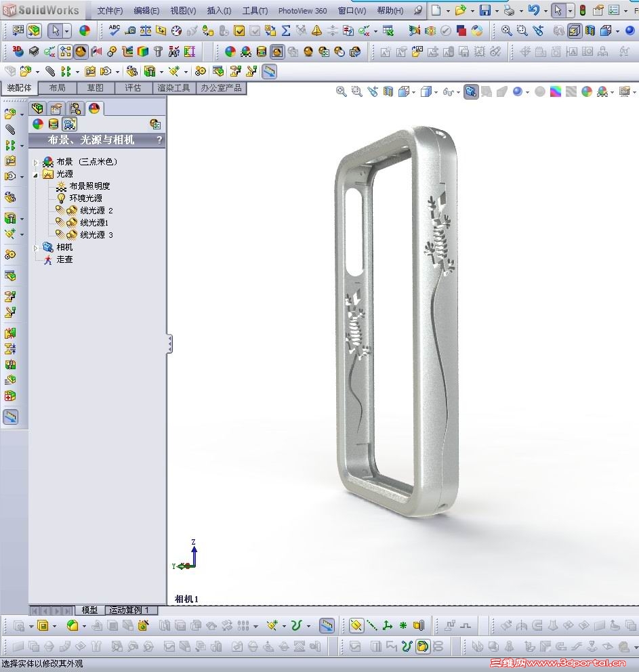Viewport: 639px width, 672px height.
Task: Switch to the 草图 command tab
Action: (95, 88)
